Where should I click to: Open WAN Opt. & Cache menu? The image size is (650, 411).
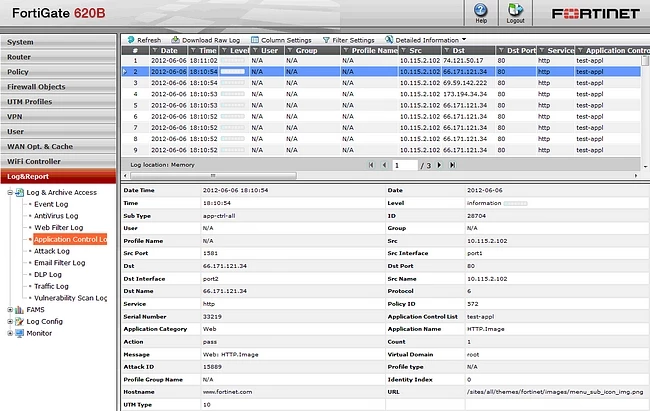pyautogui.click(x=58, y=146)
